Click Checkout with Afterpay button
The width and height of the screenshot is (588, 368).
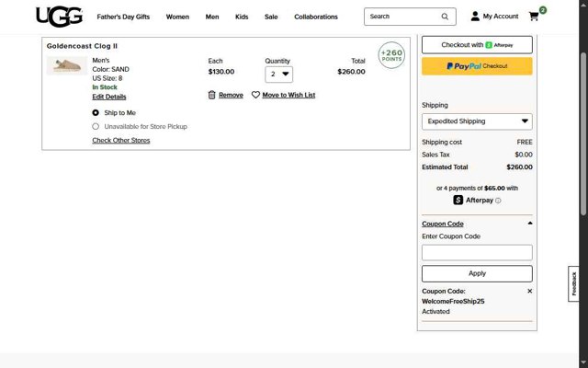[x=477, y=45]
